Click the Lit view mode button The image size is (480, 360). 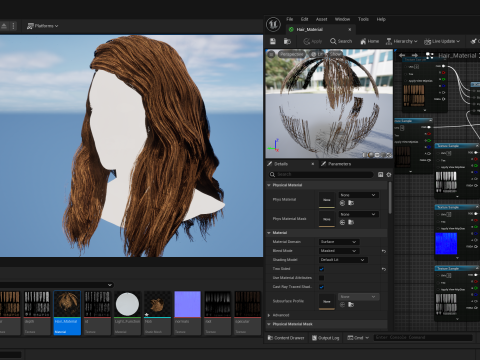pos(317,54)
